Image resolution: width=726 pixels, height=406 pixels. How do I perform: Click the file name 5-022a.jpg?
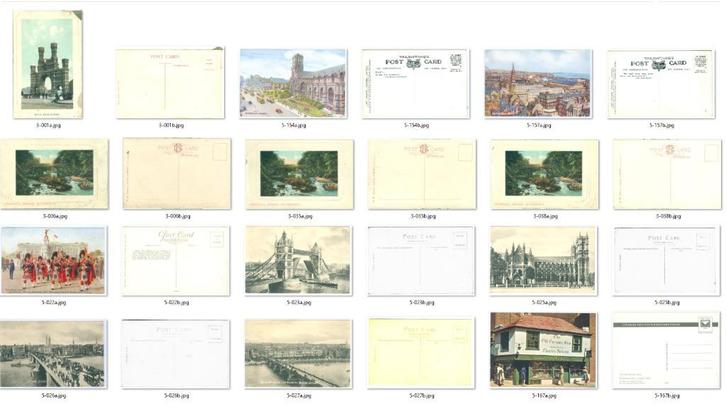54,302
